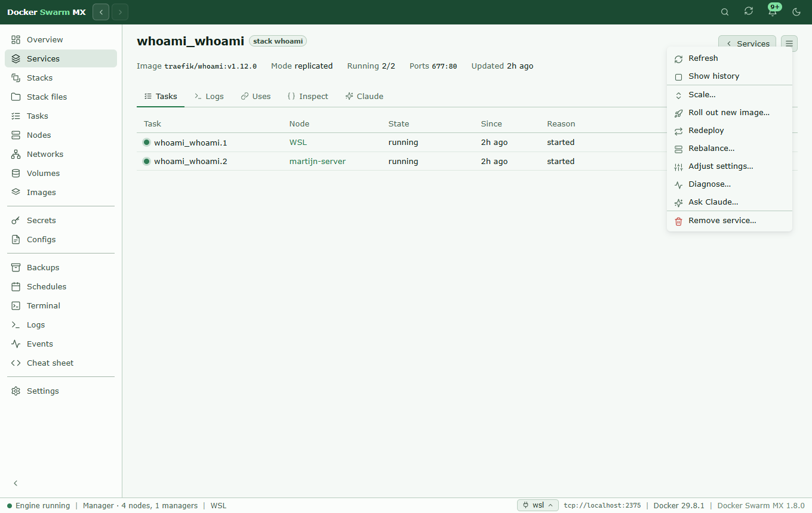Click the Node column header

(299, 123)
